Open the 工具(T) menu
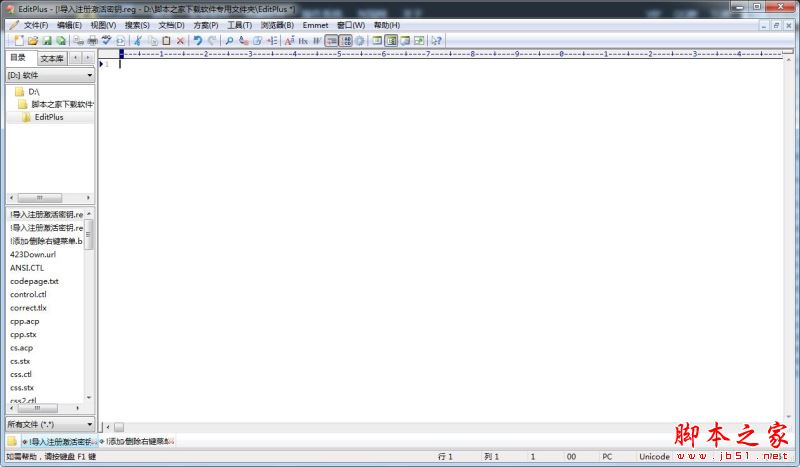This screenshot has height=467, width=800. [x=239, y=25]
